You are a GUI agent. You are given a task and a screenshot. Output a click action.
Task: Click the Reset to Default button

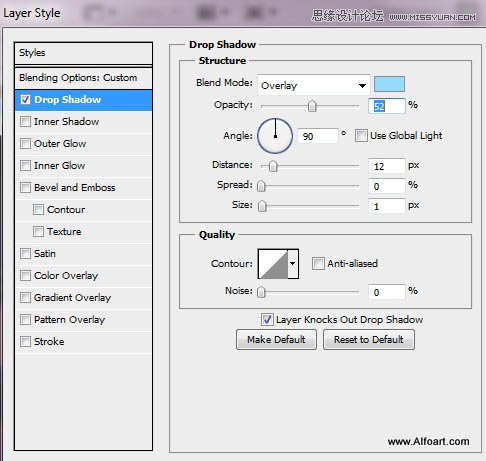point(369,340)
